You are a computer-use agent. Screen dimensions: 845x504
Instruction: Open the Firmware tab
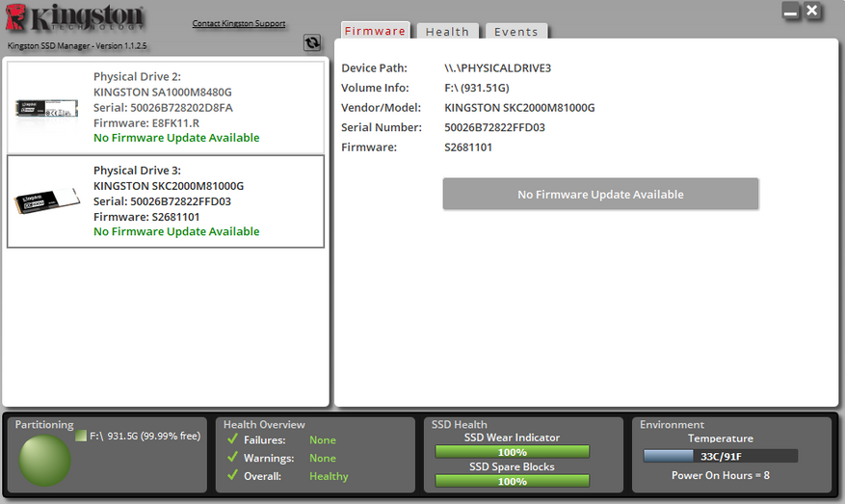(x=375, y=31)
